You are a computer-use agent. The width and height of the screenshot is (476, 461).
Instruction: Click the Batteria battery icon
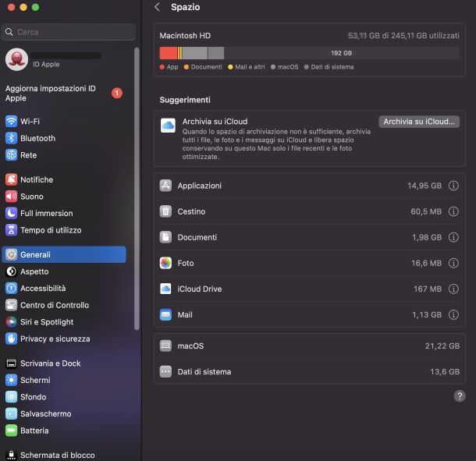[x=11, y=431]
